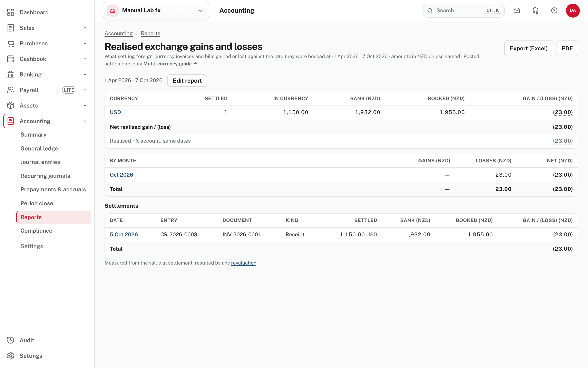Expand the Payroll menu chevron

85,90
